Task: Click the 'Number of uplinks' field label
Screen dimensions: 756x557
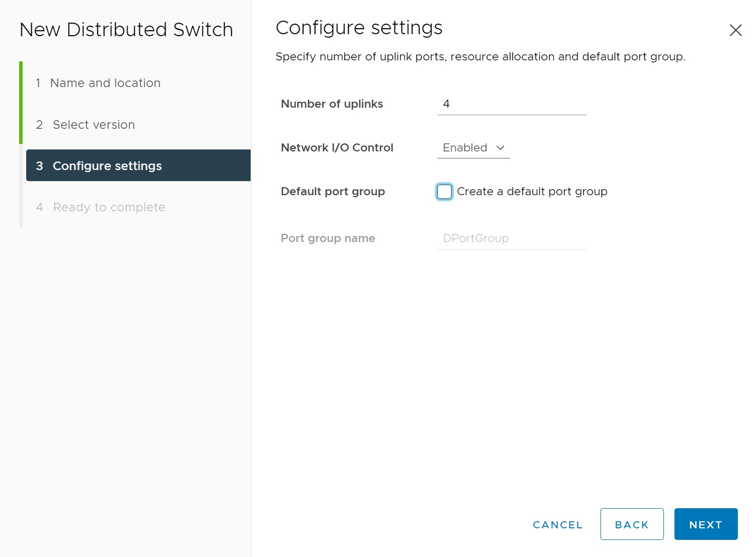Action: point(332,104)
